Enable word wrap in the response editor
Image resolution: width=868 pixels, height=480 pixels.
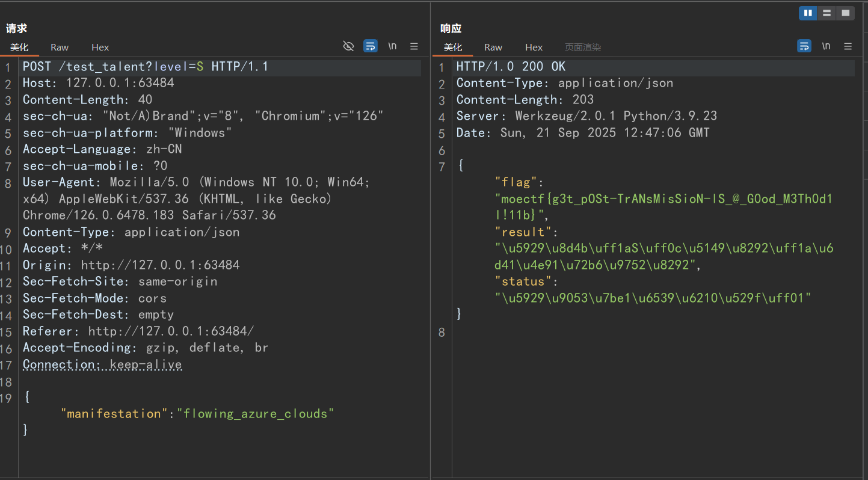pyautogui.click(x=804, y=46)
